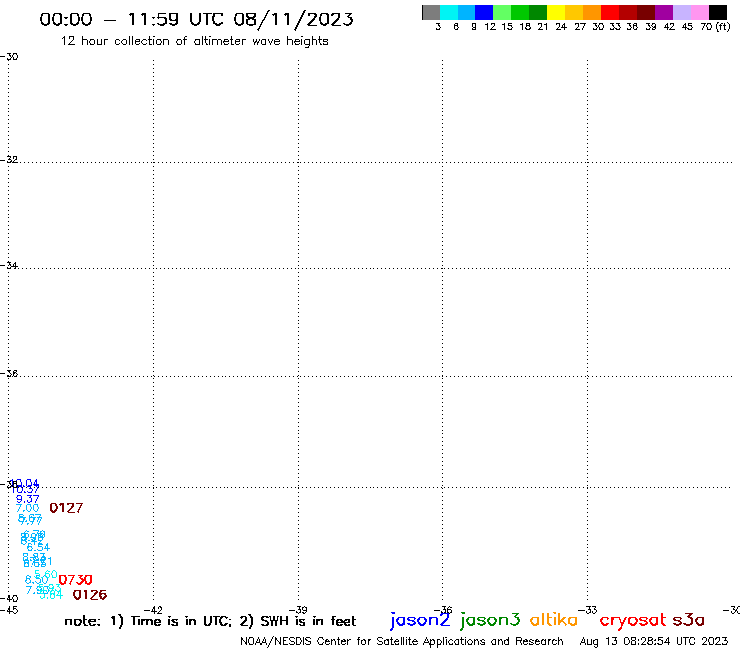Click the '-36' latitude axis label
The image size is (740, 650).
point(9,373)
